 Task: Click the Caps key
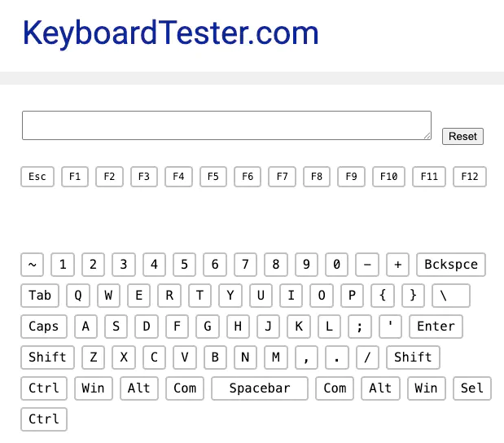pos(44,327)
